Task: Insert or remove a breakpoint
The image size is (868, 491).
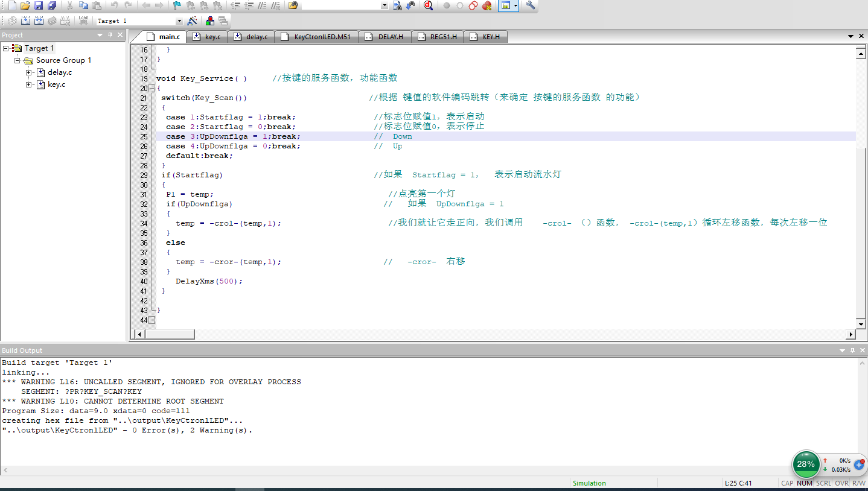Action: 446,5
